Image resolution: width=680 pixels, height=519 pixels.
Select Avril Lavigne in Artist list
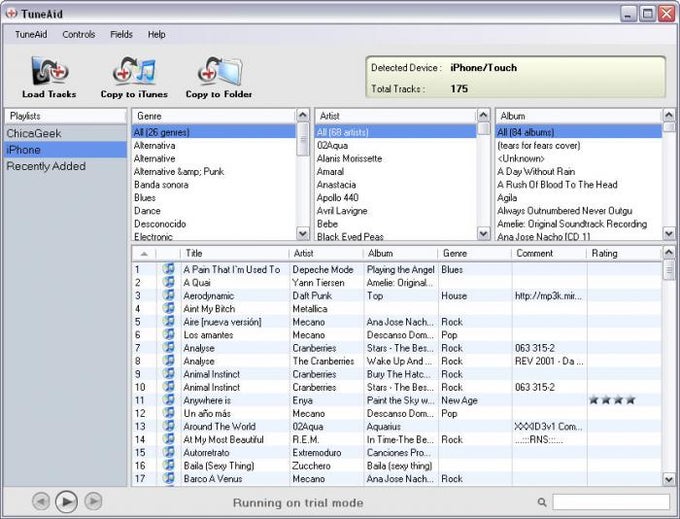coord(396,211)
